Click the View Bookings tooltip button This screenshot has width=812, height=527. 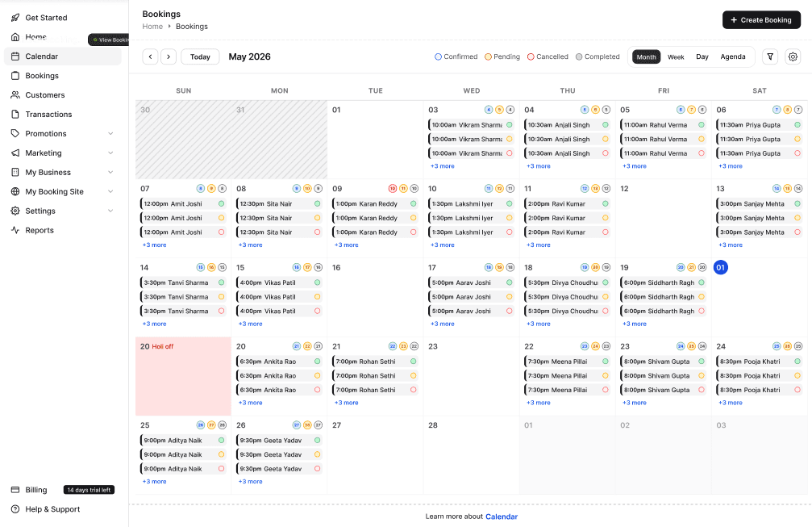pos(109,40)
